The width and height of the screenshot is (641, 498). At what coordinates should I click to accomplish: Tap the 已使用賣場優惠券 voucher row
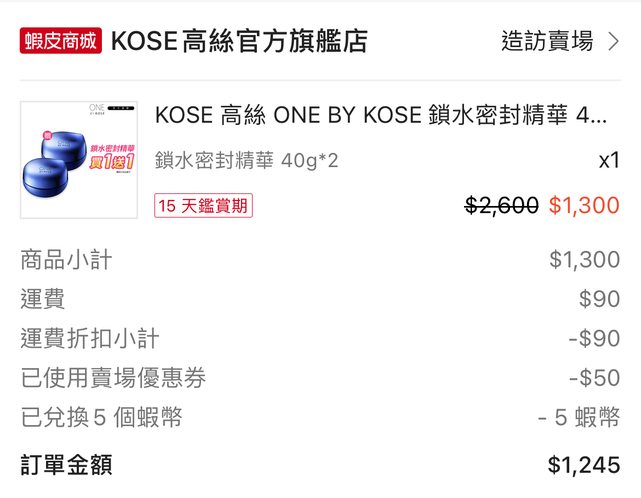click(x=113, y=378)
